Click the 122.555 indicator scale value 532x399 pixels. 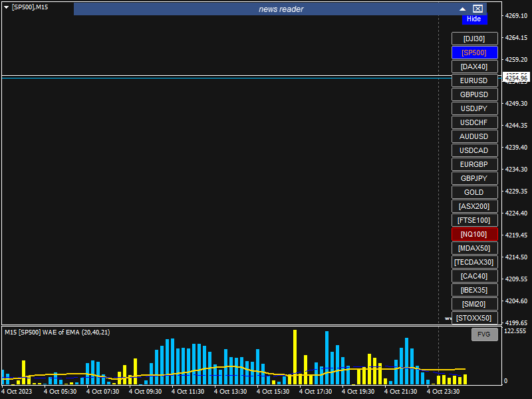515,331
